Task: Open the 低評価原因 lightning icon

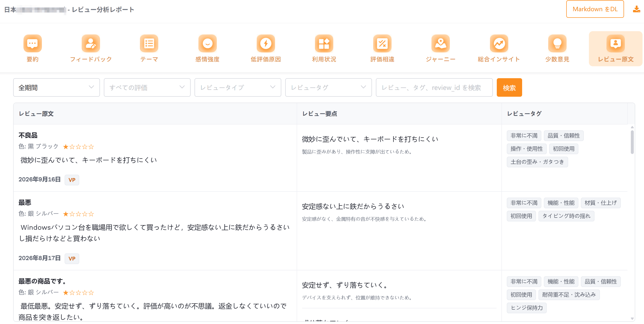Action: pos(266,43)
